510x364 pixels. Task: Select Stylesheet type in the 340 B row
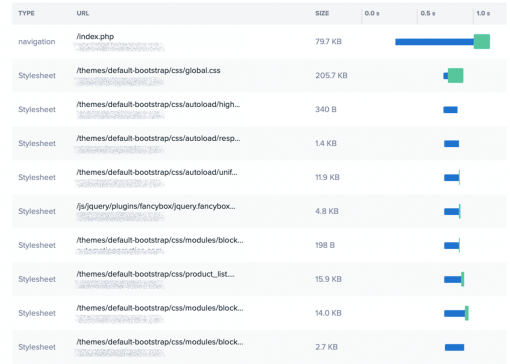37,110
